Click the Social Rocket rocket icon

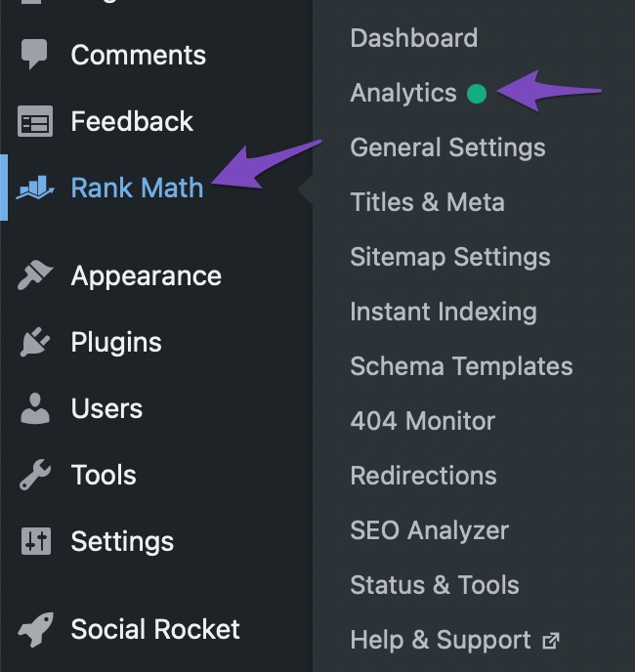(35, 629)
